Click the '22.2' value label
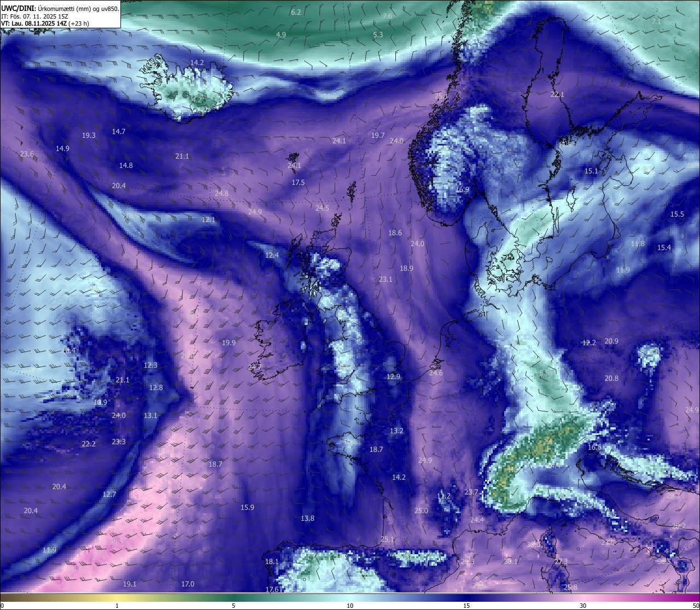The image size is (700, 610). 89,444
